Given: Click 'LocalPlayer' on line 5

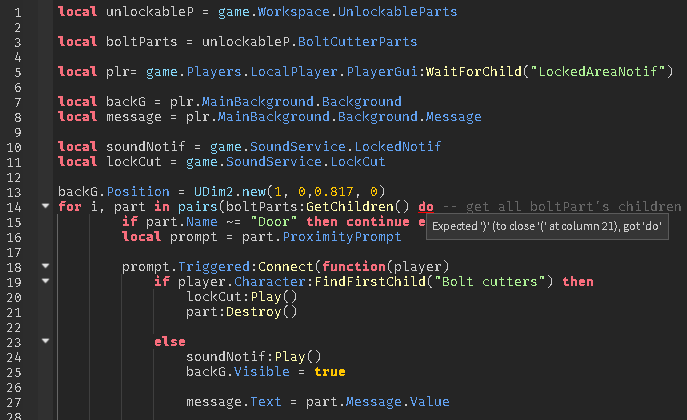Looking at the screenshot, I should click(x=294, y=71).
